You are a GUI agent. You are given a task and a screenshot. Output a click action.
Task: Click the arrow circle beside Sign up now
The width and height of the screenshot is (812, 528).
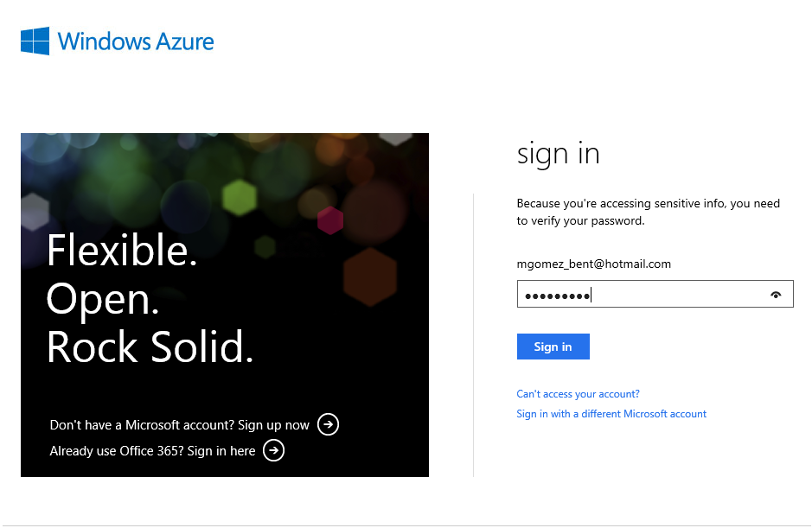[x=328, y=424]
